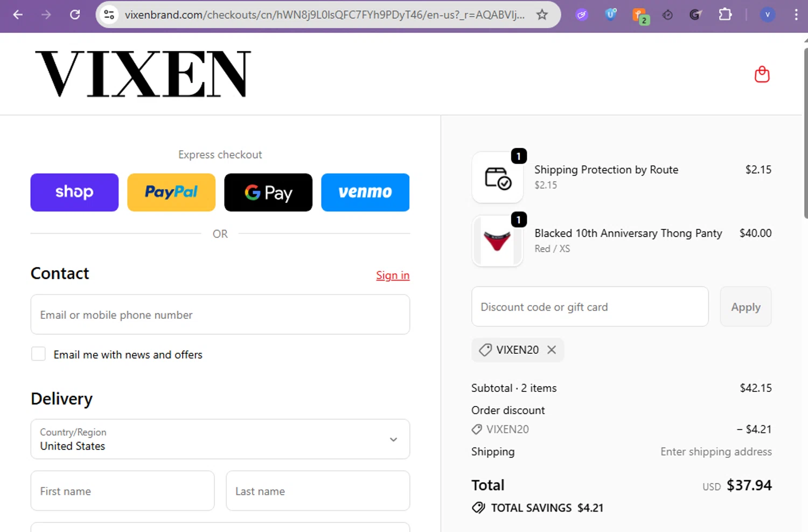This screenshot has height=532, width=808.
Task: Click the VIXEN20 applied discount tag
Action: 518,349
